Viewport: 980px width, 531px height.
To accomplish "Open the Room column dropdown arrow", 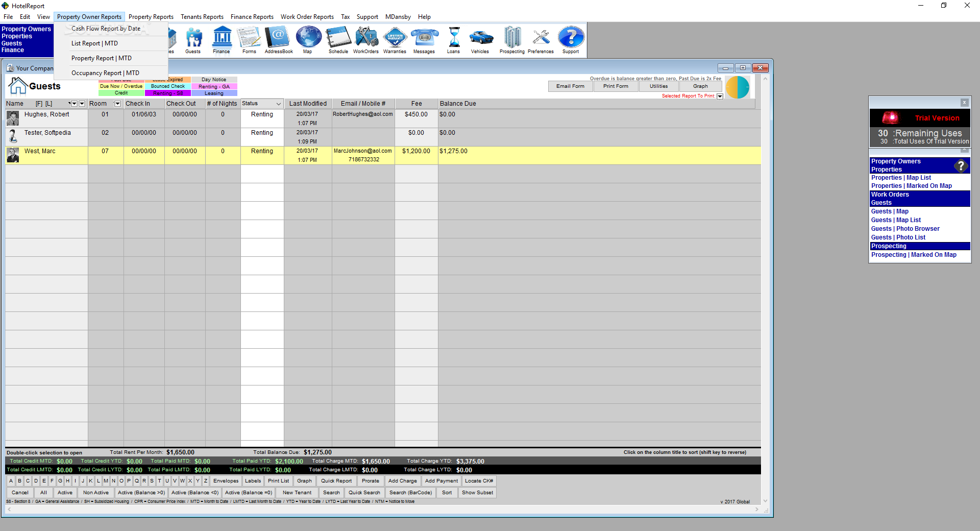I will (117, 104).
